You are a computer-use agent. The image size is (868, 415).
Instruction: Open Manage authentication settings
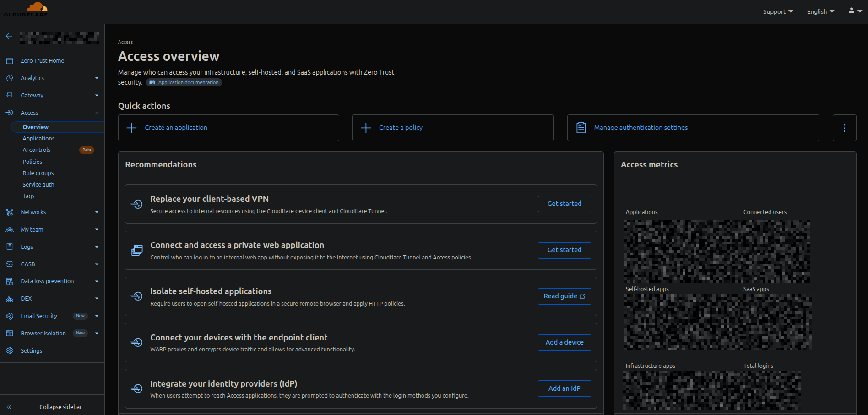(x=693, y=128)
